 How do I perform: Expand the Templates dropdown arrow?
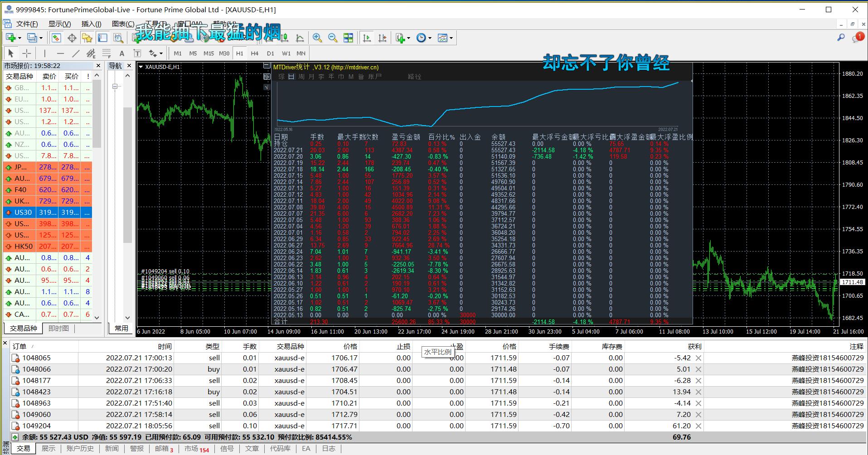pos(451,38)
